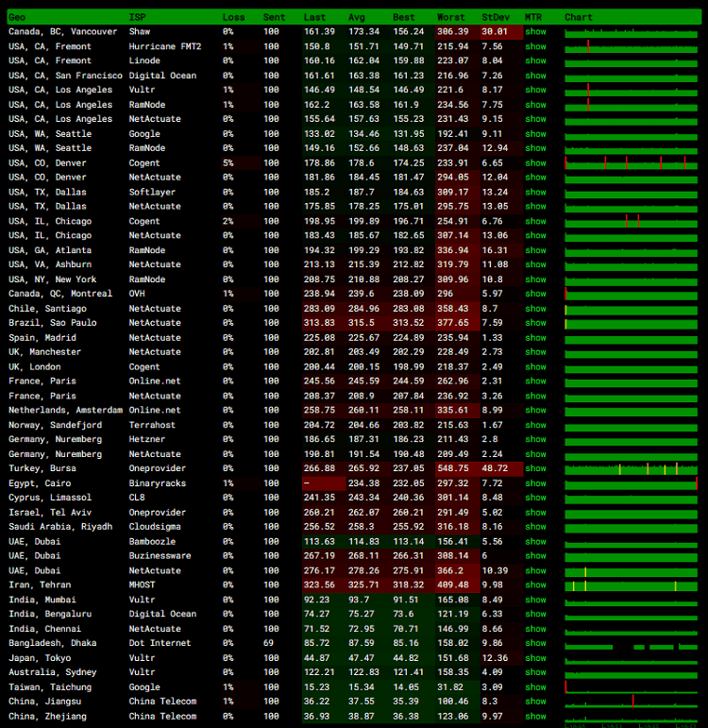Show MTR for Fremont Linode
Viewport: 708px width, 728px height.
[x=535, y=60]
